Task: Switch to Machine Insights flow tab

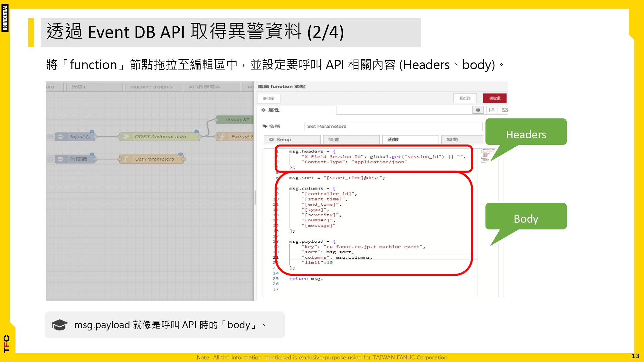Action: click(x=151, y=87)
